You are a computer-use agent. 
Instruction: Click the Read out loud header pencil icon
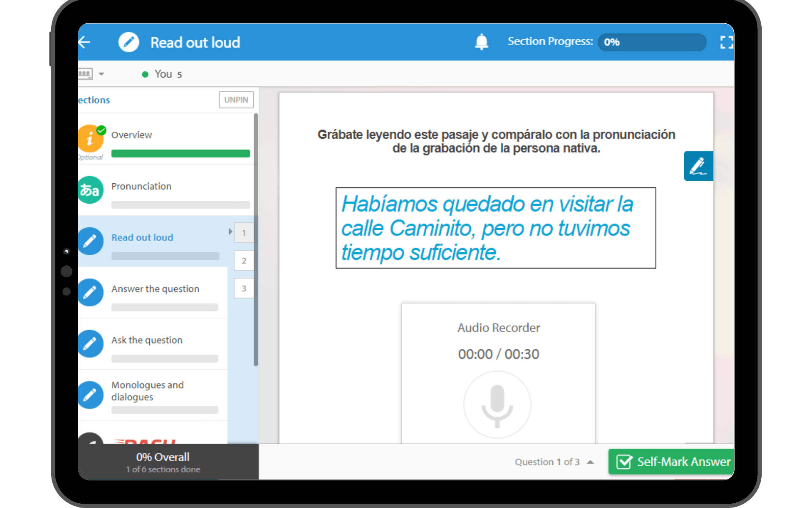coord(129,42)
